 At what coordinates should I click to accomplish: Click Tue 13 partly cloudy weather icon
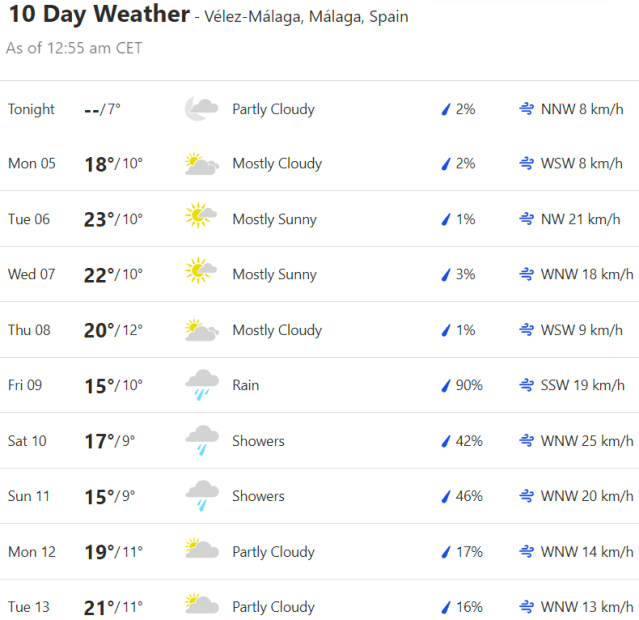coord(201,607)
